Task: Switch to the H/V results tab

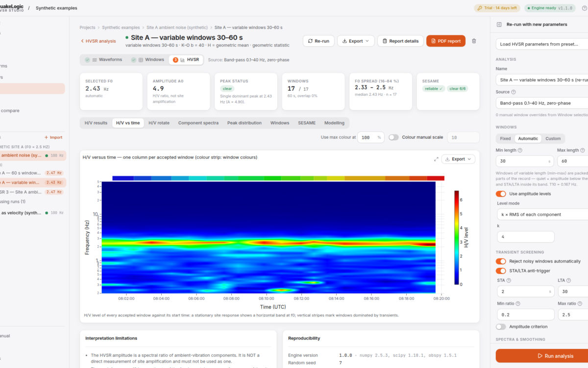Action: coord(96,123)
